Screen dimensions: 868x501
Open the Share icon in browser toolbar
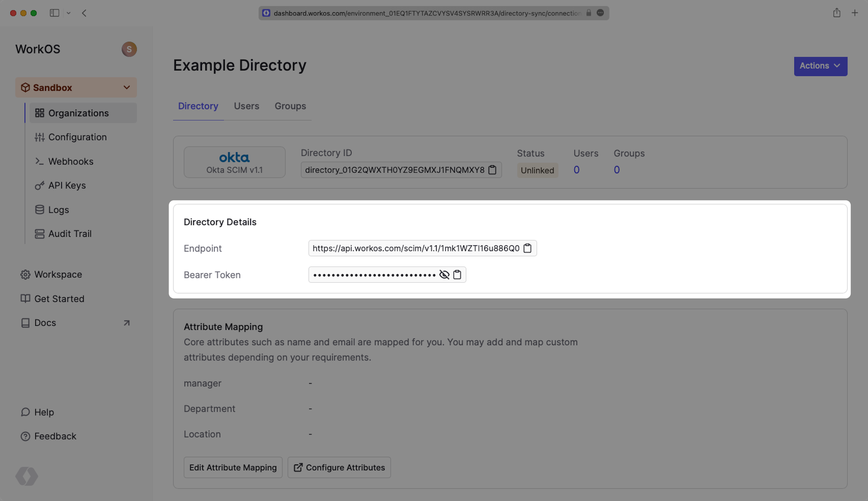(836, 13)
